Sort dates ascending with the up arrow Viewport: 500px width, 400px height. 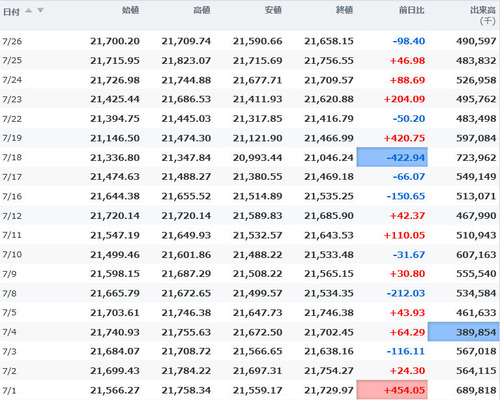(29, 10)
